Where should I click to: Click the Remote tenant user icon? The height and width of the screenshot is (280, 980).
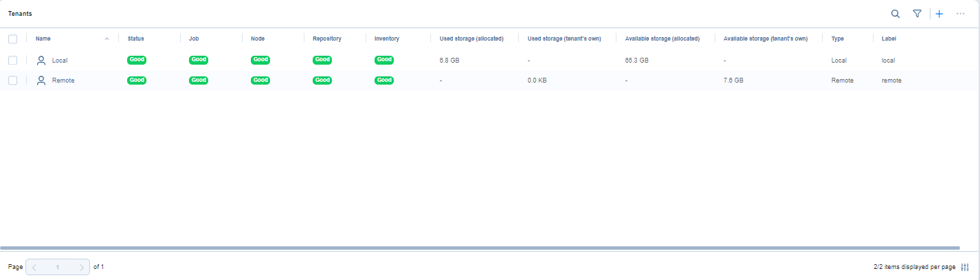pos(41,80)
